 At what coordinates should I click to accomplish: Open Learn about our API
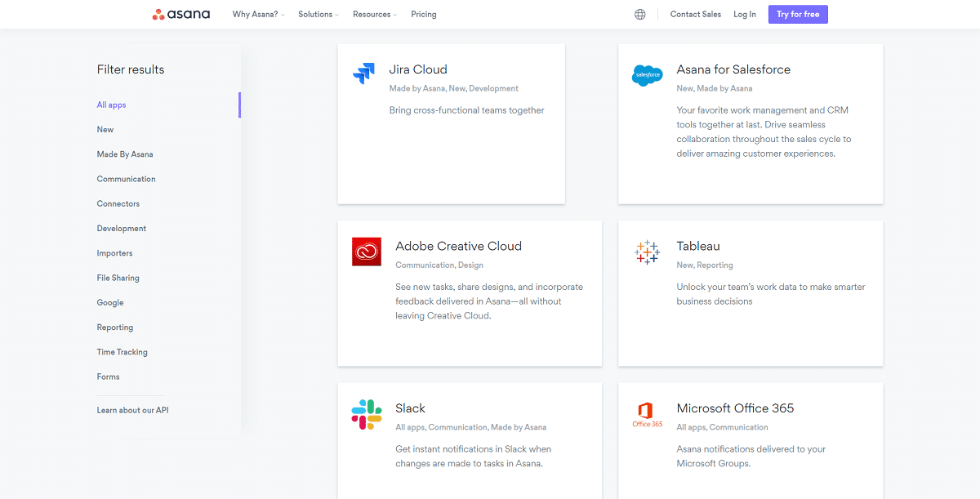pos(131,410)
